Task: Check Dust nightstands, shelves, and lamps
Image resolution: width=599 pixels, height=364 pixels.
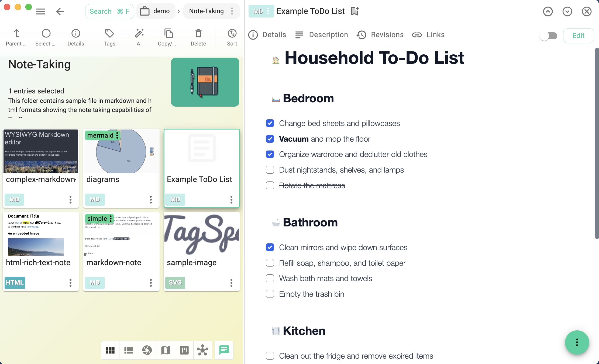Action: click(270, 170)
